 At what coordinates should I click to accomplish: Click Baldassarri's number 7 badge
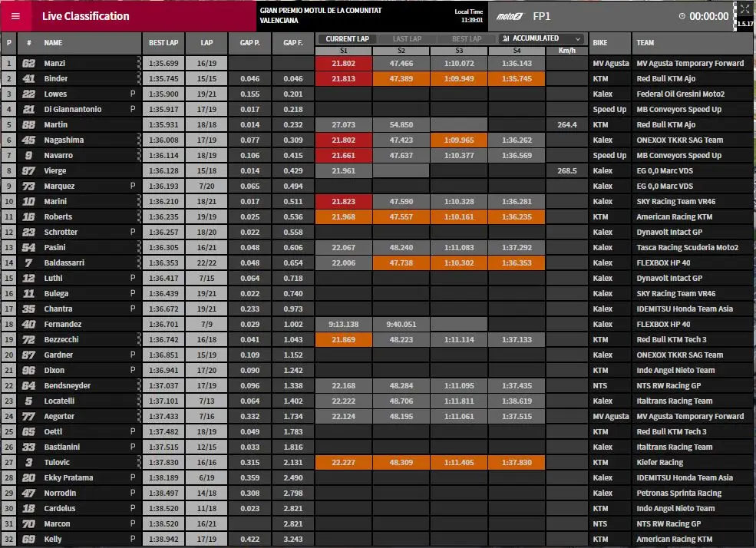28,262
